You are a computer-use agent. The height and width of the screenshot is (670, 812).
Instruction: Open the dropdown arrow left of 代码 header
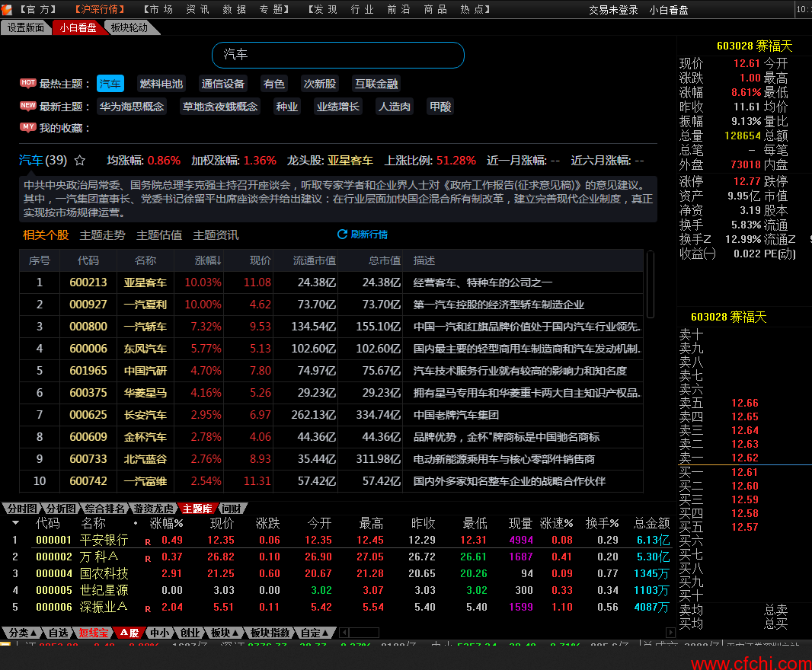click(15, 523)
